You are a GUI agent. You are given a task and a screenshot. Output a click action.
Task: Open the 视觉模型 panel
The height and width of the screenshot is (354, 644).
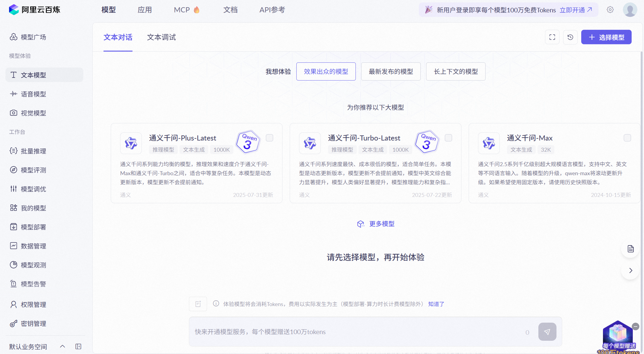point(33,113)
